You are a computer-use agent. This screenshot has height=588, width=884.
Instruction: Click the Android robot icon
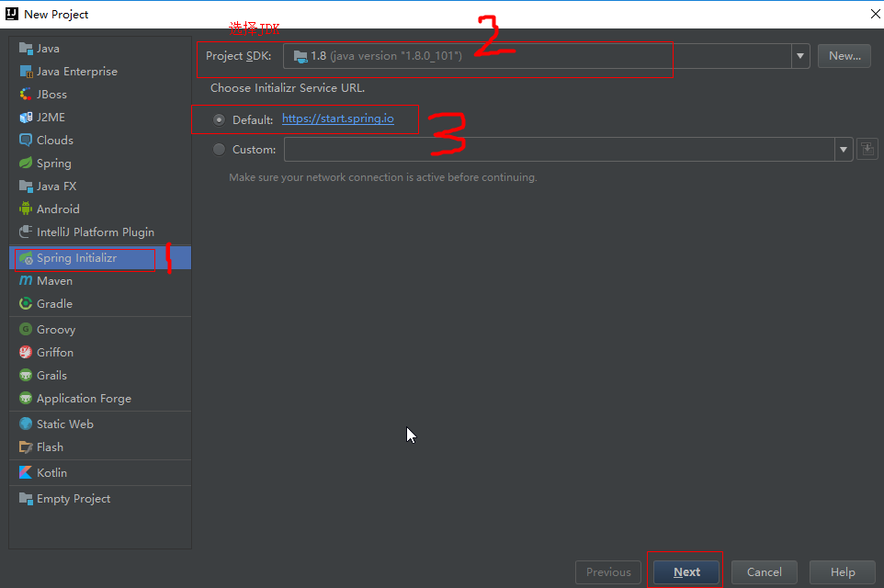26,209
